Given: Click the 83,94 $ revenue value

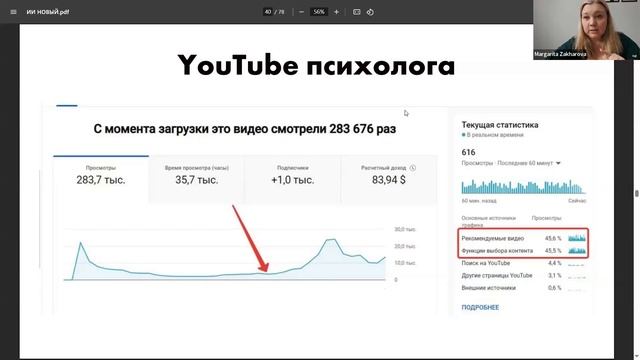Looking at the screenshot, I should pos(389,180).
